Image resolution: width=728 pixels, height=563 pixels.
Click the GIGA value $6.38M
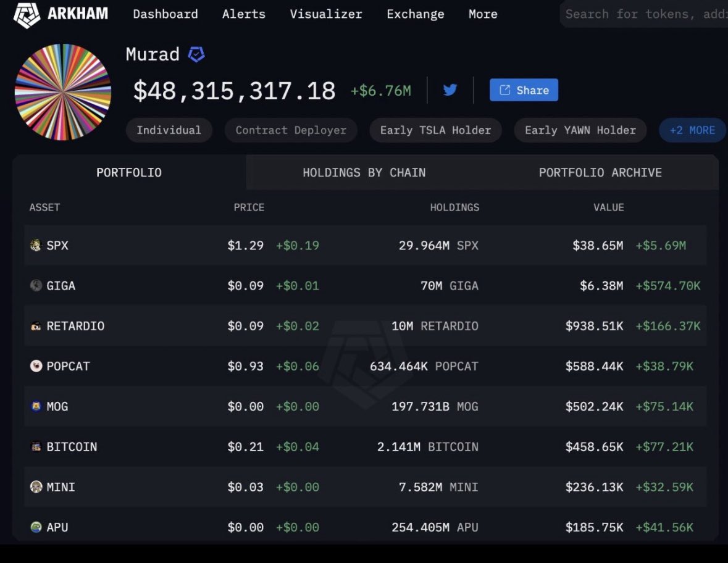coord(601,286)
